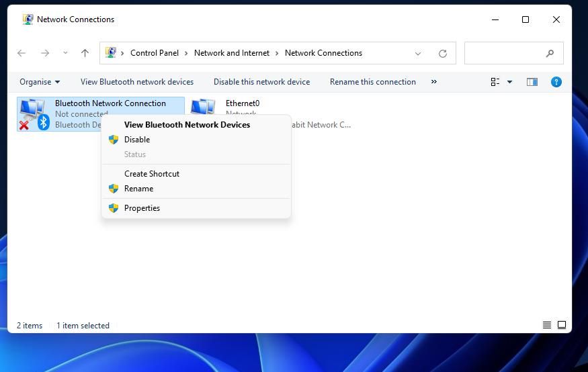Minimize the Network Connections window
Viewport: 588px width, 372px height.
point(495,19)
